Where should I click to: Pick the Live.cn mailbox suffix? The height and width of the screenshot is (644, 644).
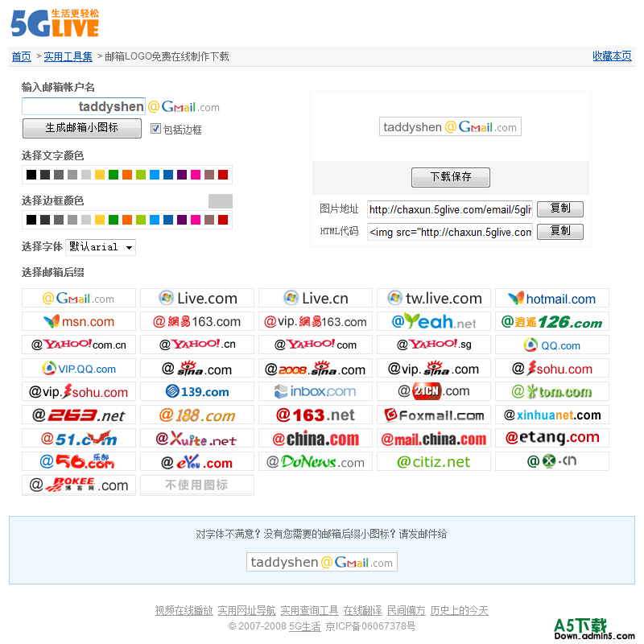(x=316, y=298)
